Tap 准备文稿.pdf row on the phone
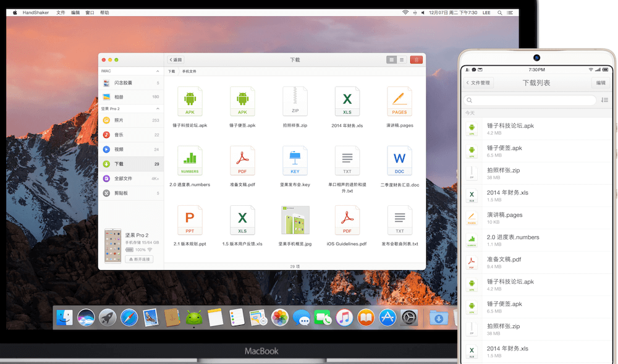The image size is (618, 364). click(537, 263)
